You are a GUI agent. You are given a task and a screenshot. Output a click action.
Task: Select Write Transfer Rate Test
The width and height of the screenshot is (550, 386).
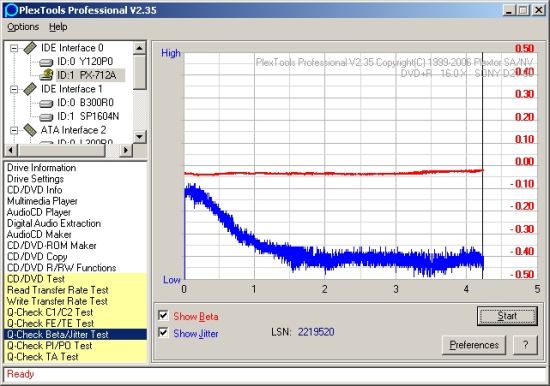(75, 301)
